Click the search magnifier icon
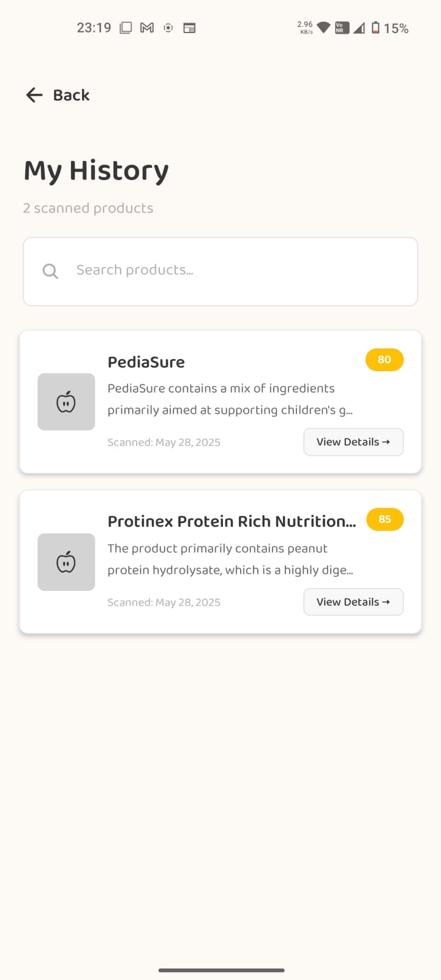 (x=50, y=271)
